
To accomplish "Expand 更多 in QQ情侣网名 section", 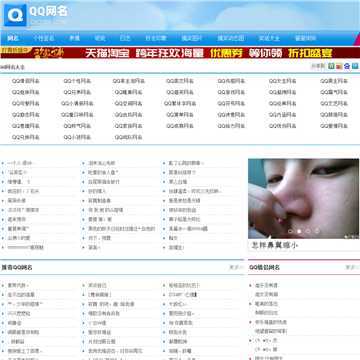I will pyautogui.click(x=352, y=267).
